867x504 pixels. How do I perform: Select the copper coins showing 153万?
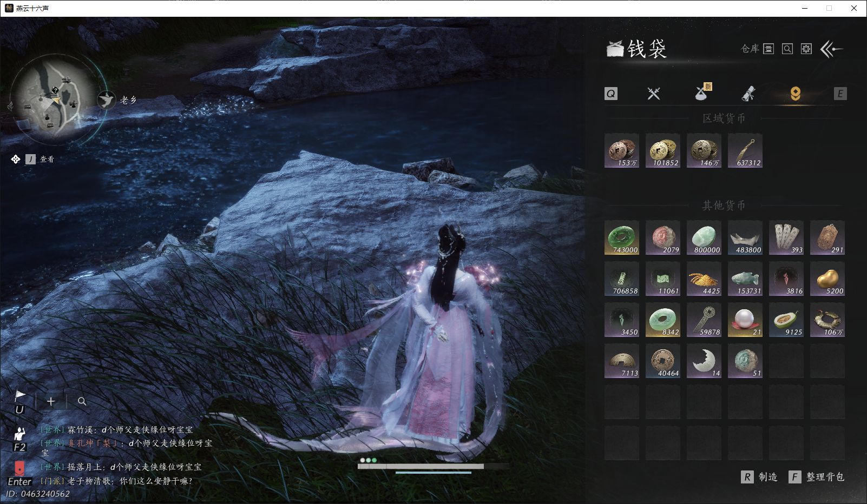tap(622, 150)
